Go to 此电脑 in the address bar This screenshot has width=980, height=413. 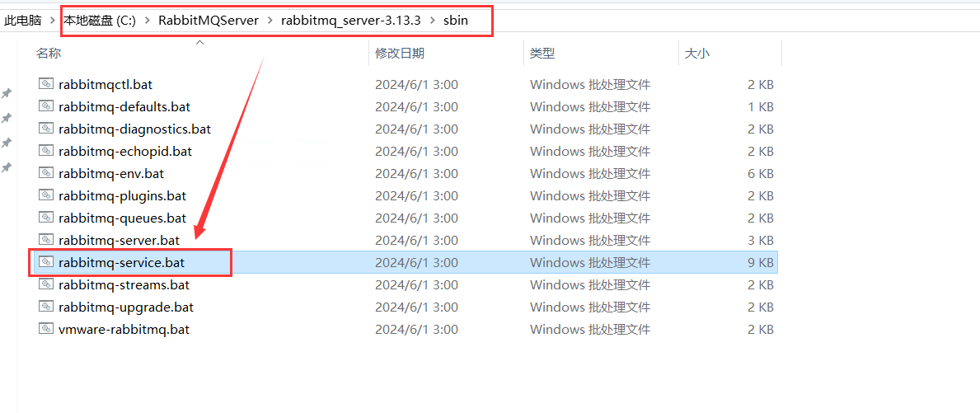tap(22, 21)
